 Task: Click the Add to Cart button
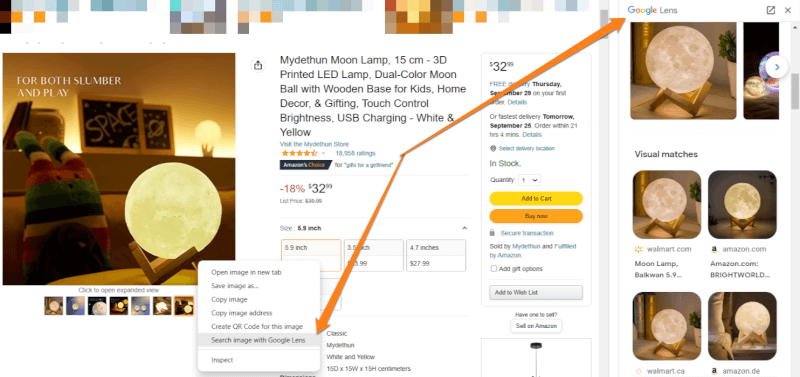click(536, 198)
